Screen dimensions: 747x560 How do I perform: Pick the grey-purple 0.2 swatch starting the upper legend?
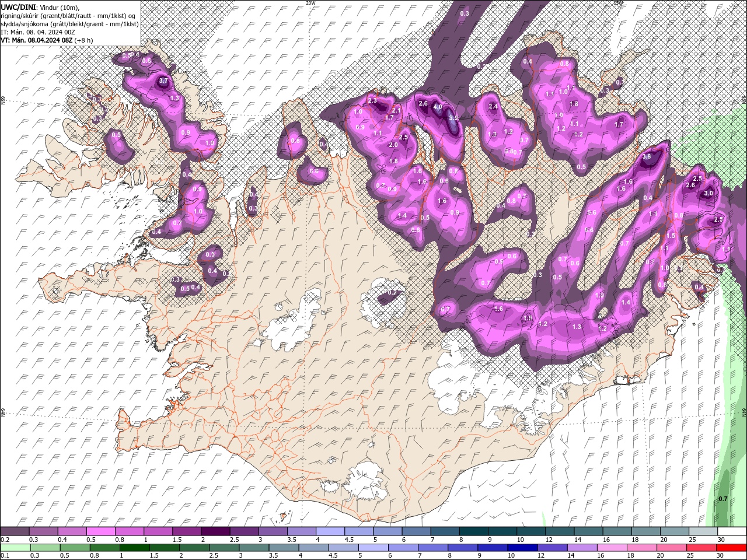coord(15,531)
